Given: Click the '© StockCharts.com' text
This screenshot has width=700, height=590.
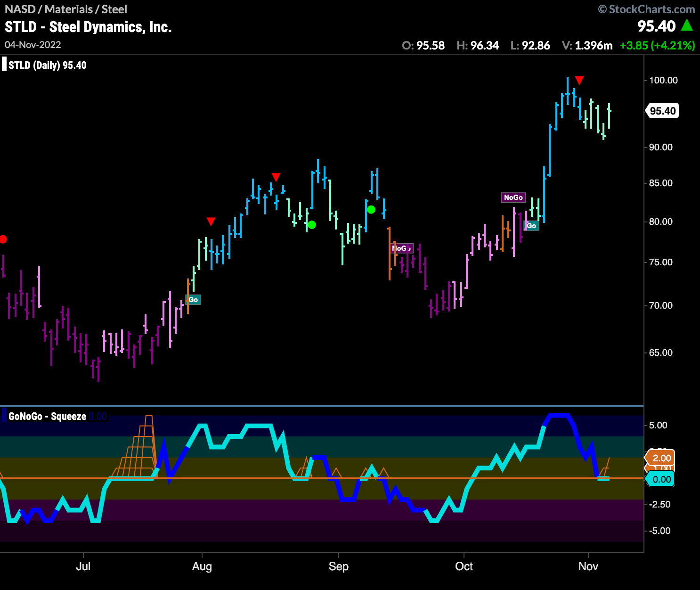Looking at the screenshot, I should tap(646, 9).
